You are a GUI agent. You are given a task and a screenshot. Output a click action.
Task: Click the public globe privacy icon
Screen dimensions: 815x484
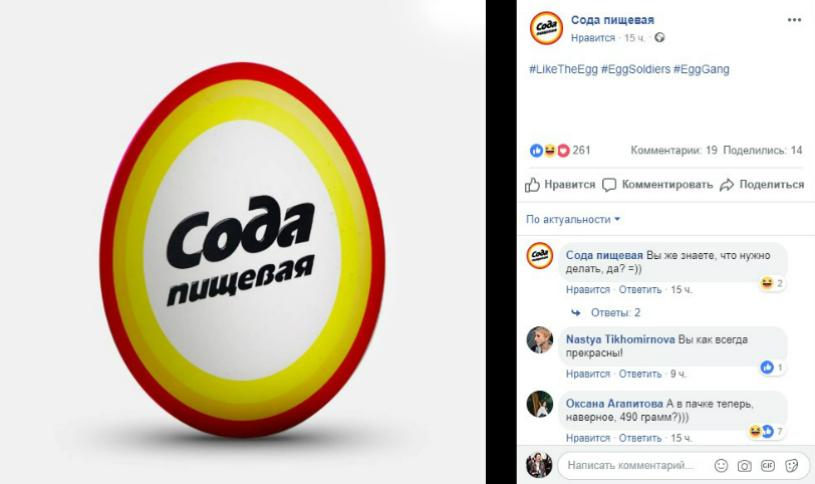click(659, 37)
